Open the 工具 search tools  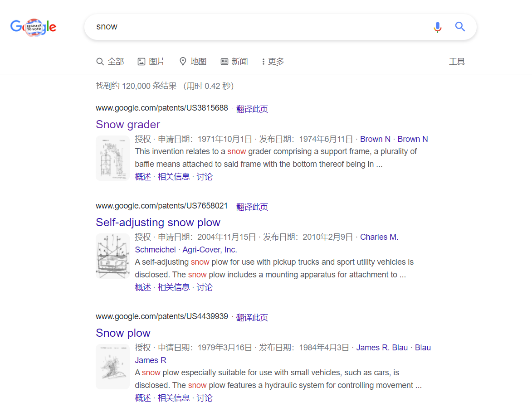[457, 62]
